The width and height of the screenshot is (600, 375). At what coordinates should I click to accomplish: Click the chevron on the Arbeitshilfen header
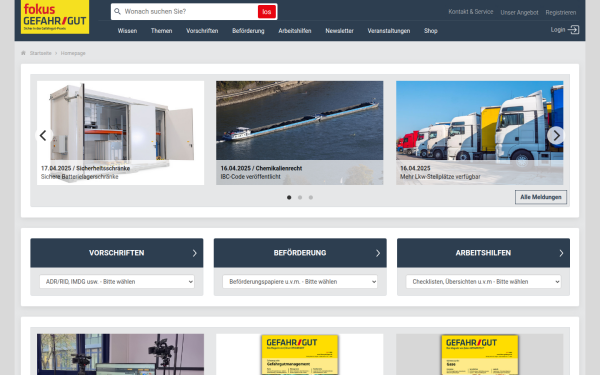coord(561,253)
